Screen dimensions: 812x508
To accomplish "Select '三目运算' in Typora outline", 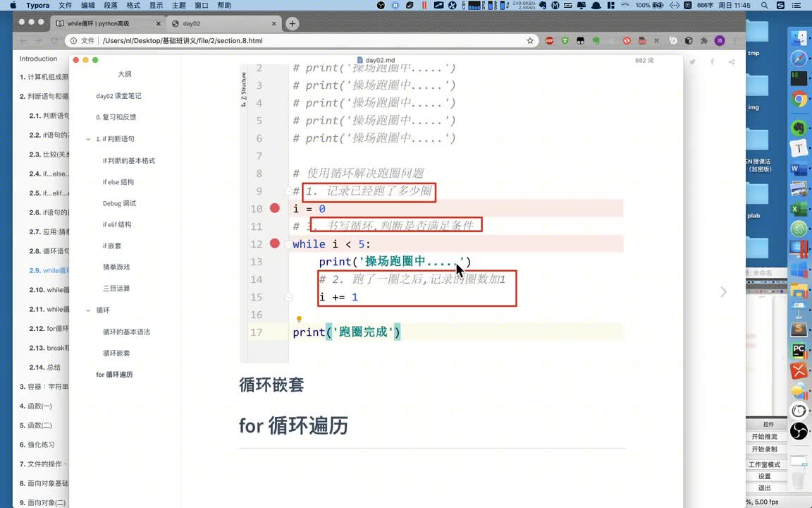I will (x=116, y=288).
